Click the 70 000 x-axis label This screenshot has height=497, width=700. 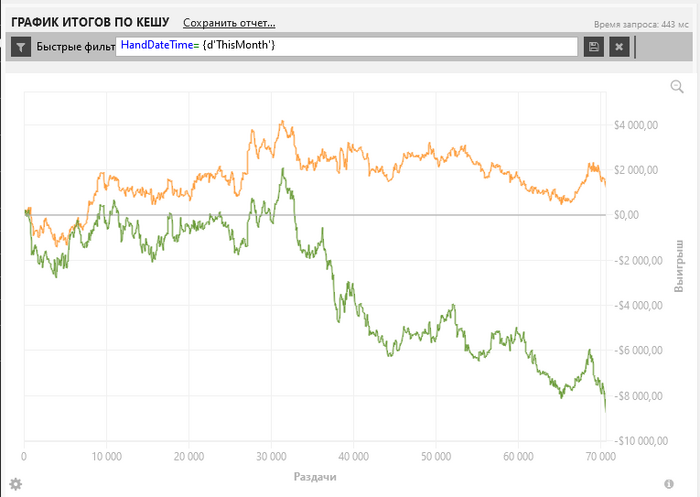[600, 456]
